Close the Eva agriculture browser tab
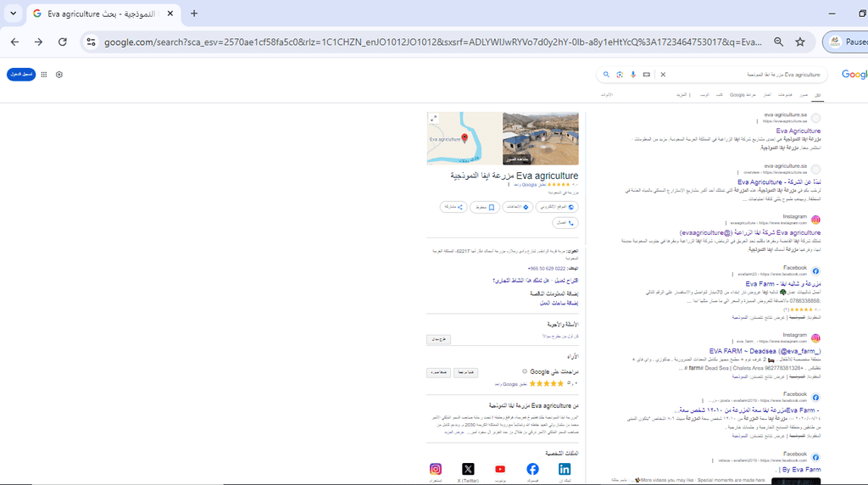The image size is (868, 485). [170, 14]
